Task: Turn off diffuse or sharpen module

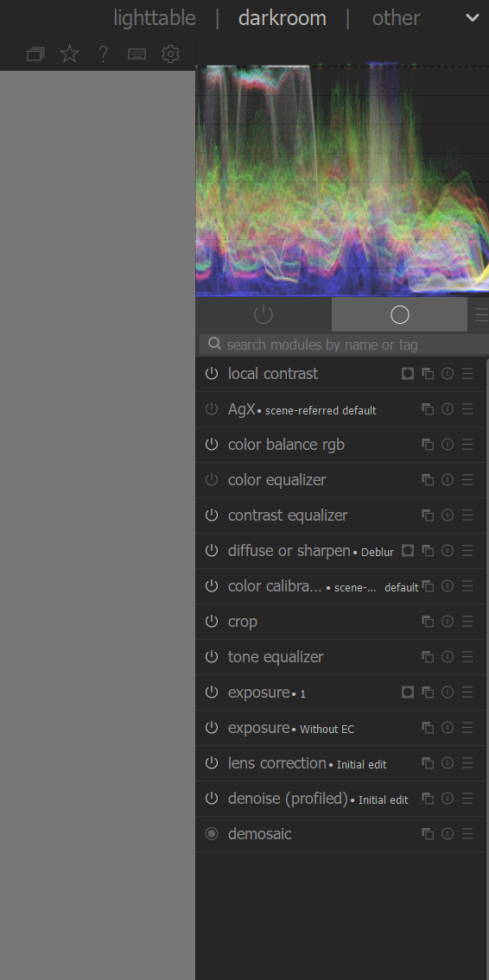Action: pyautogui.click(x=212, y=551)
